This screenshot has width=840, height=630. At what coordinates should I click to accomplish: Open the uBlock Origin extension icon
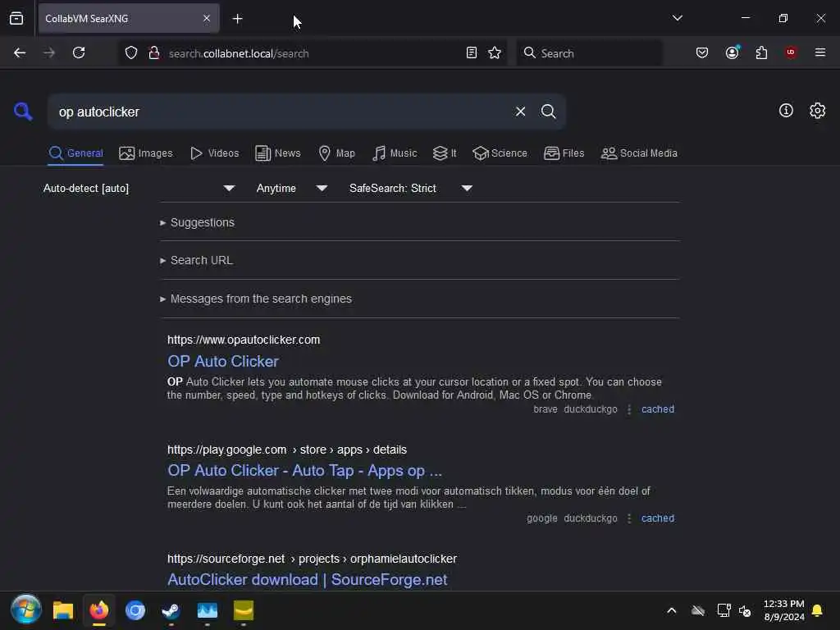(x=791, y=53)
